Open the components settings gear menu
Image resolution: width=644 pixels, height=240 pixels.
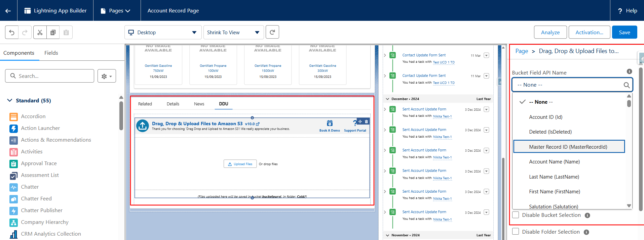(x=107, y=76)
